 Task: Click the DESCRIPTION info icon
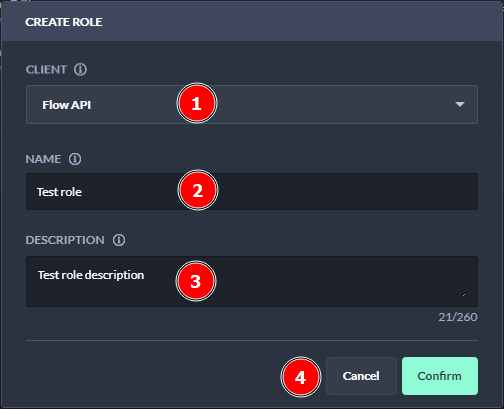coord(119,240)
